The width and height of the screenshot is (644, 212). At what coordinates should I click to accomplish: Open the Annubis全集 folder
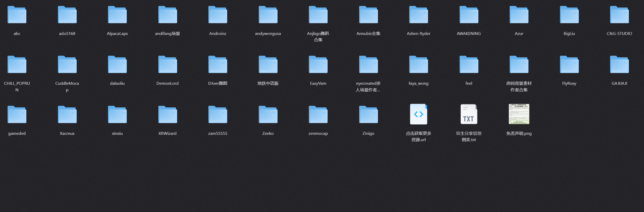point(368,15)
